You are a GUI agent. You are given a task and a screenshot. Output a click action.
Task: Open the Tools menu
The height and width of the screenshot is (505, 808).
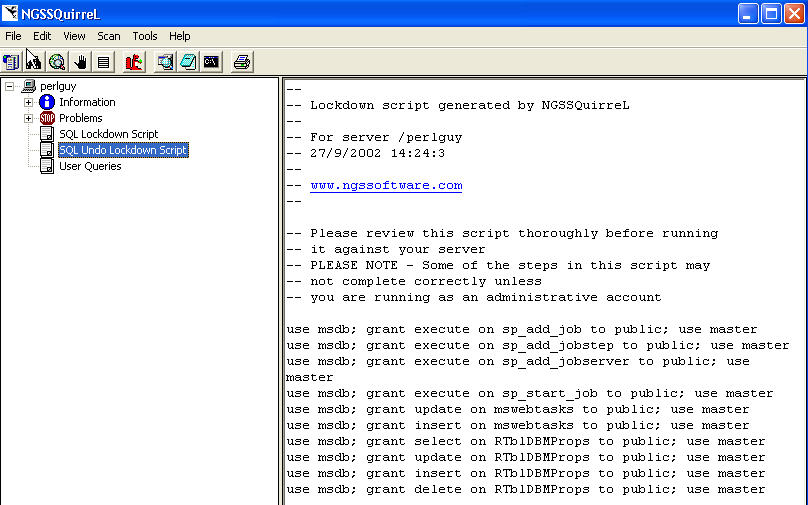coord(145,36)
